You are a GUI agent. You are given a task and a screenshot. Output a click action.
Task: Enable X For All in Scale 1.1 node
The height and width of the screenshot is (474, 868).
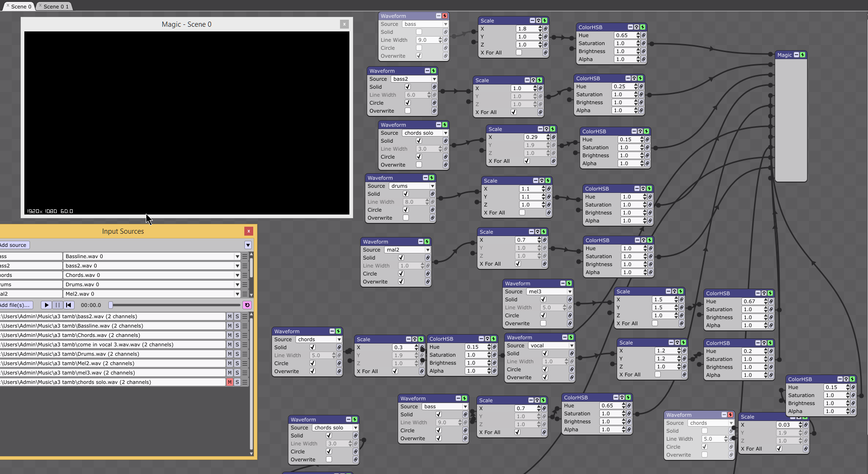(522, 213)
